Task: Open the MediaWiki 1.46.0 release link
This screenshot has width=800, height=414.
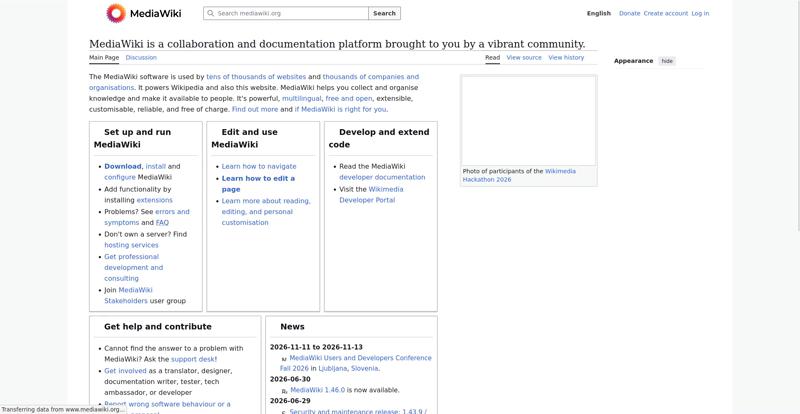Action: pyautogui.click(x=317, y=390)
